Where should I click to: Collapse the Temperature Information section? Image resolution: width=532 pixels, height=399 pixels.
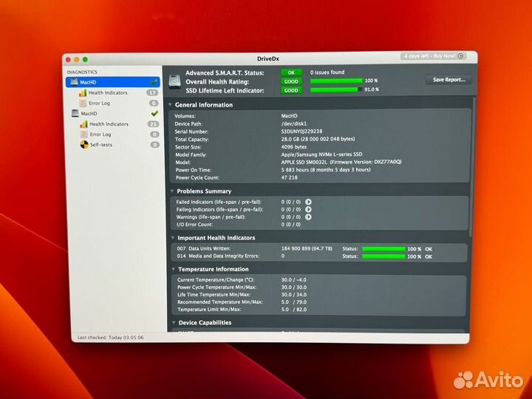[x=170, y=270]
